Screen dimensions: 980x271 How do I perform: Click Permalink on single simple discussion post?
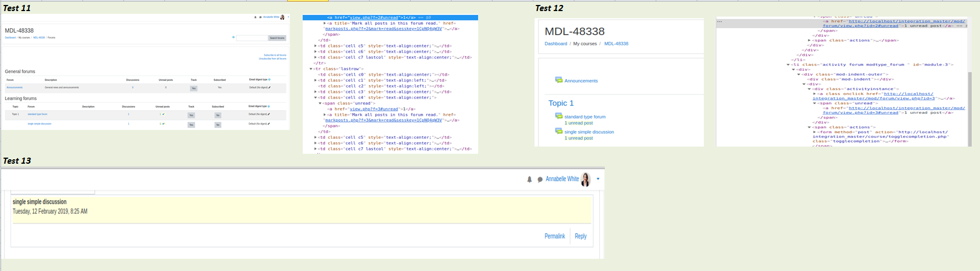554,236
